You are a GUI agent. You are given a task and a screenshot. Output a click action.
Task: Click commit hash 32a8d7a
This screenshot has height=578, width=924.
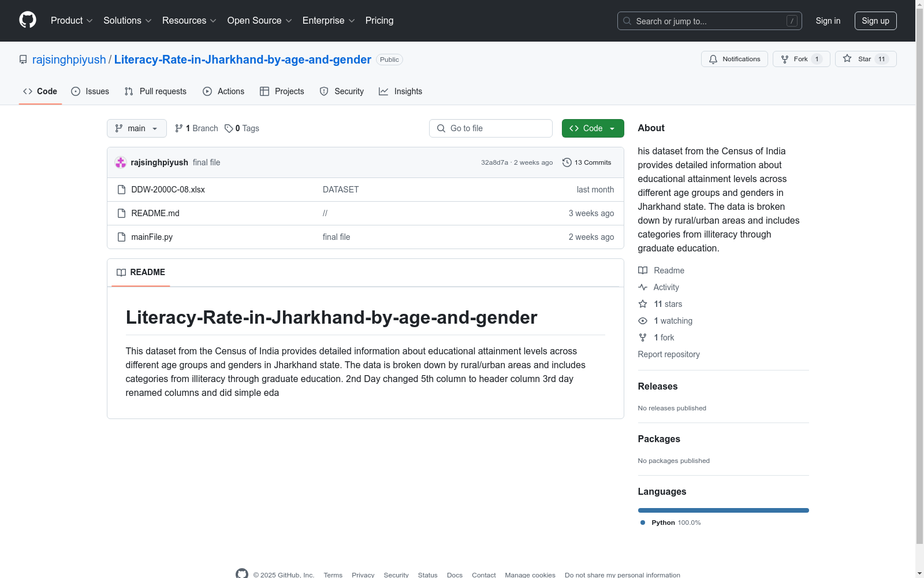[494, 162]
